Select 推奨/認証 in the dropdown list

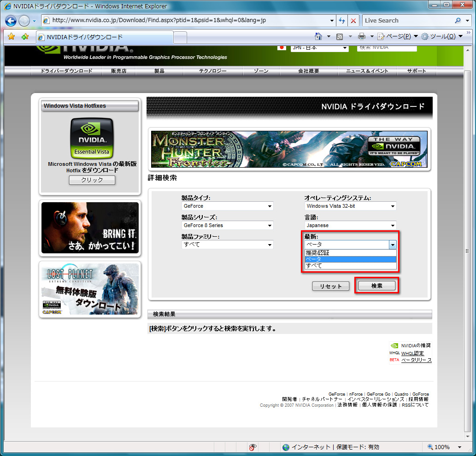coord(350,253)
